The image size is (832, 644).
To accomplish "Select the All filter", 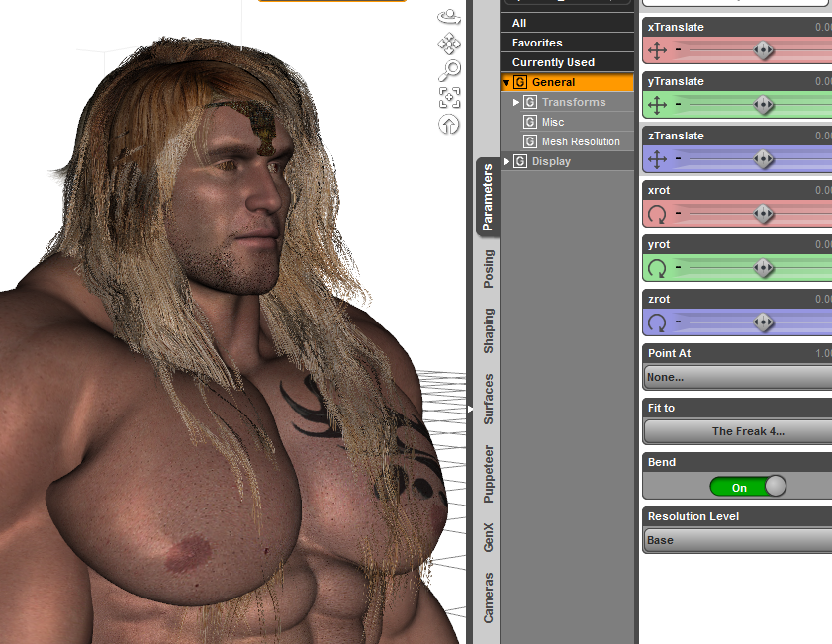I will [x=567, y=23].
